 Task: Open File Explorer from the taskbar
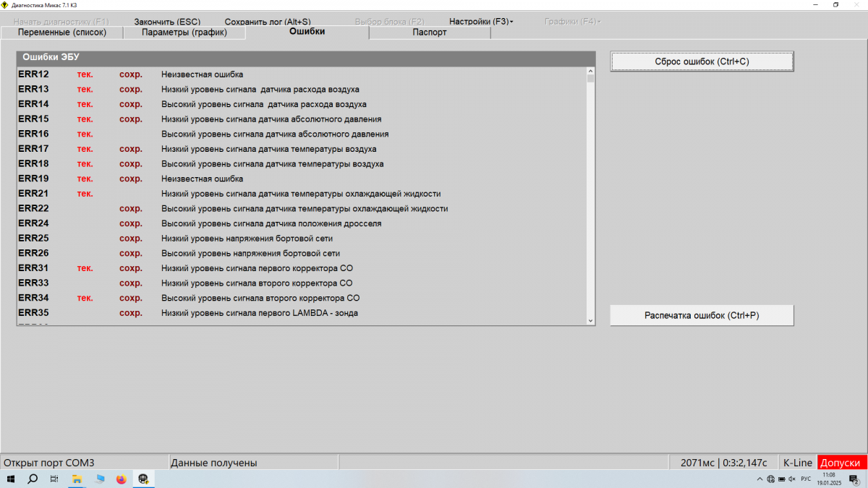tap(77, 479)
